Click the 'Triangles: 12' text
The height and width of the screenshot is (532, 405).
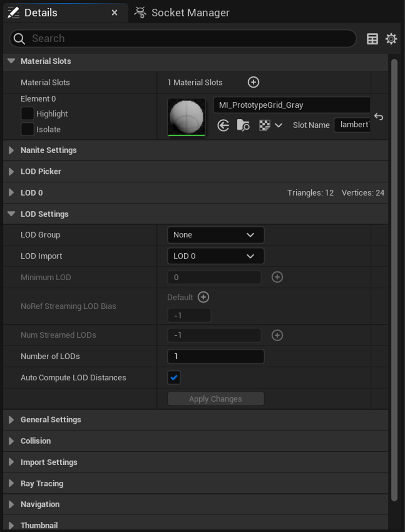[310, 193]
